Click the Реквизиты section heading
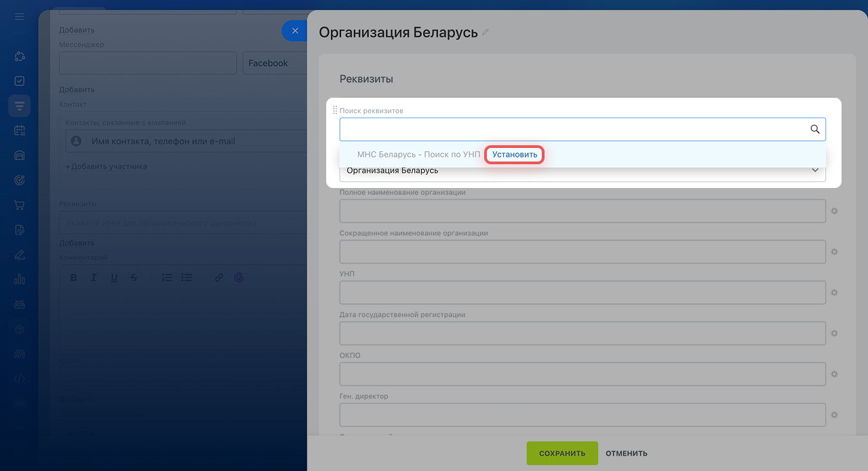 click(366, 79)
